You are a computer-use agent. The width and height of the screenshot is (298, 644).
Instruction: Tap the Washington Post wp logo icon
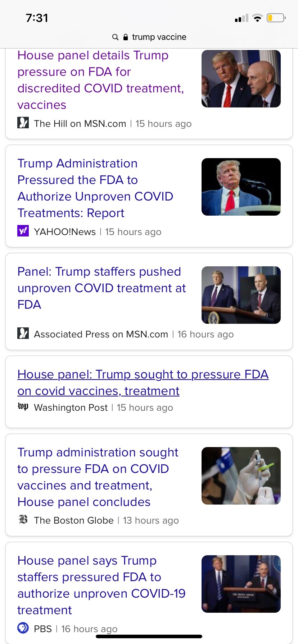click(x=23, y=406)
